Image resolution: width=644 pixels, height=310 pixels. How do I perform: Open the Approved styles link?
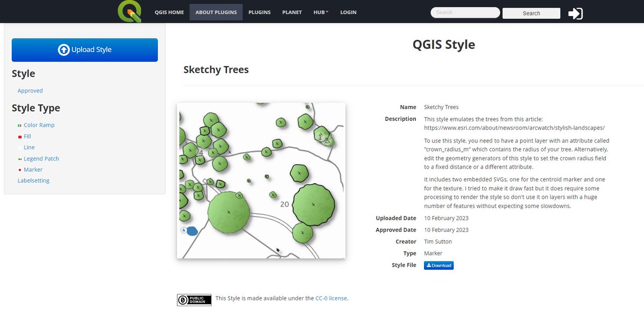pyautogui.click(x=30, y=91)
